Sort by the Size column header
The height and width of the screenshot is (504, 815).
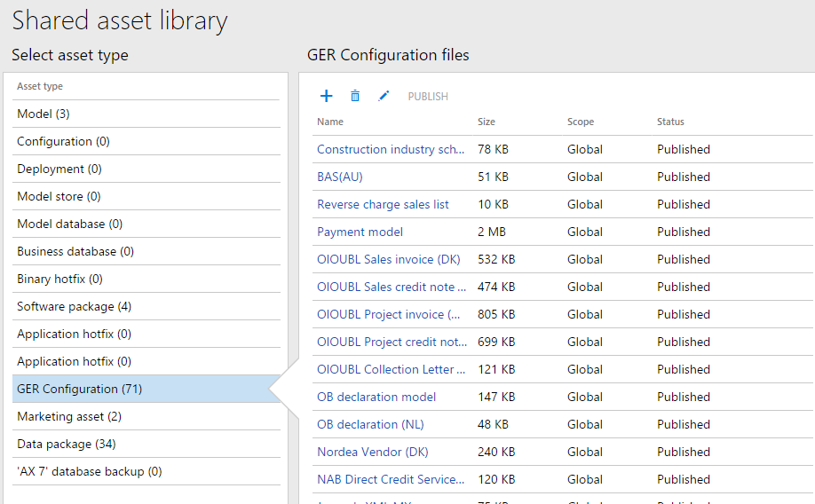(x=487, y=122)
